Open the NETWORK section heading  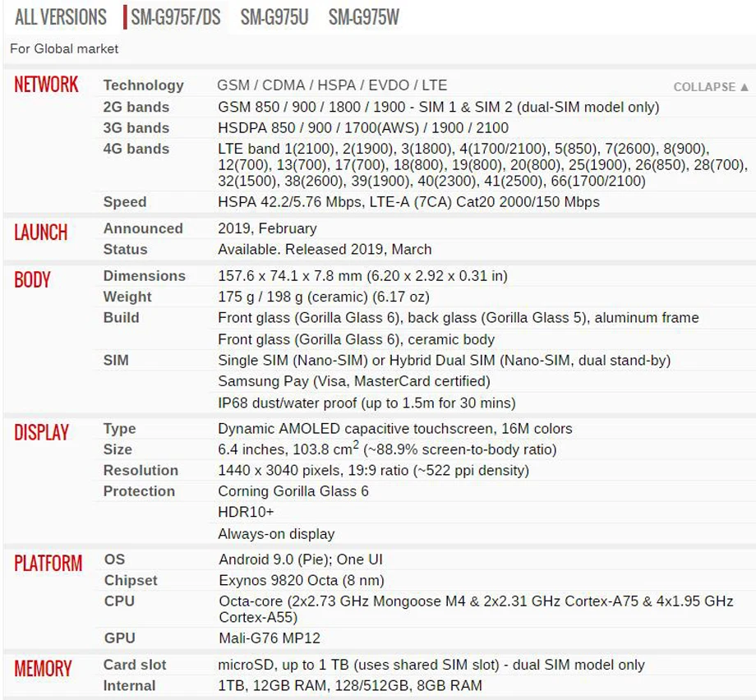tap(46, 85)
